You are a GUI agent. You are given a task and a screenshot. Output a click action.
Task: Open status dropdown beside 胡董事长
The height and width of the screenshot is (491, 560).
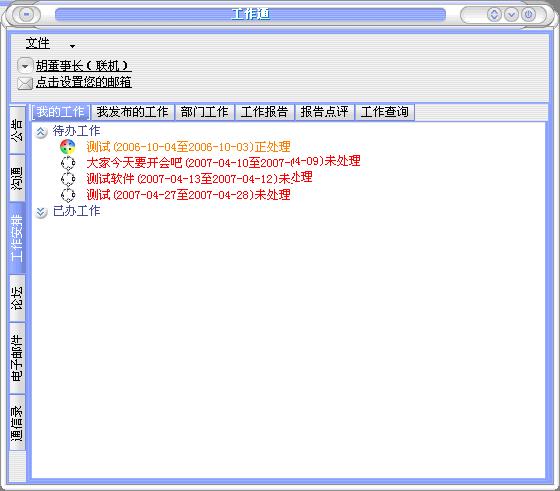tap(25, 66)
